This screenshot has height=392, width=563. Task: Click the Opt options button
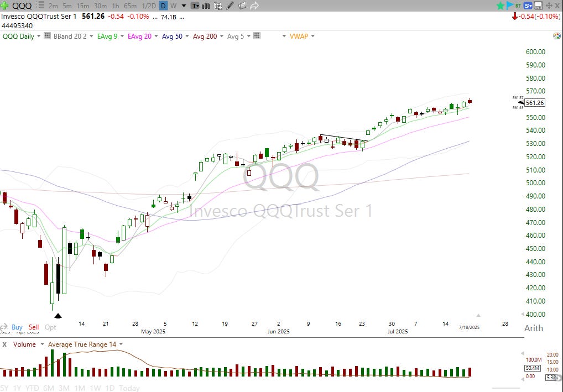[50, 327]
